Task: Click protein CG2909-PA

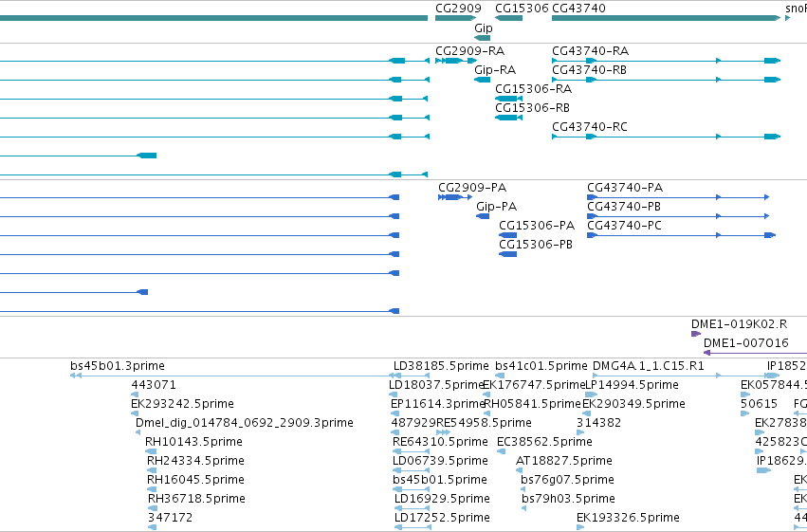Action: (472, 188)
